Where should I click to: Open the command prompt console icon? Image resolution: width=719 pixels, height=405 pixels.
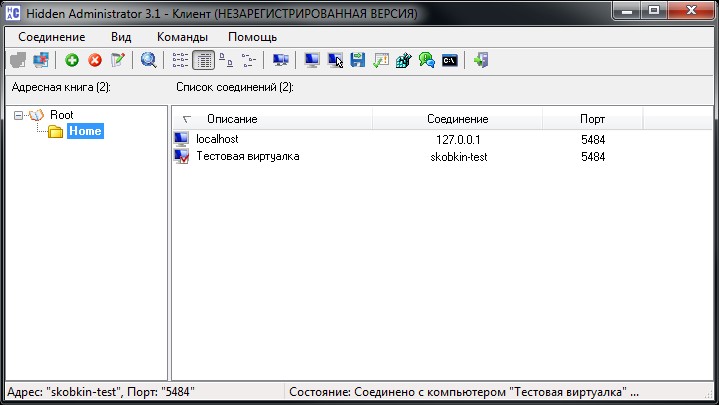click(450, 61)
